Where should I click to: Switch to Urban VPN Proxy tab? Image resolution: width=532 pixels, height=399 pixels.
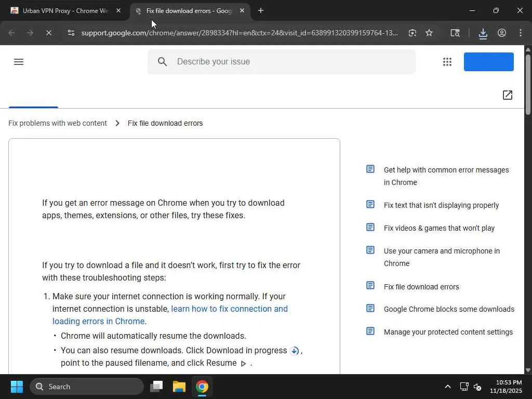click(64, 11)
